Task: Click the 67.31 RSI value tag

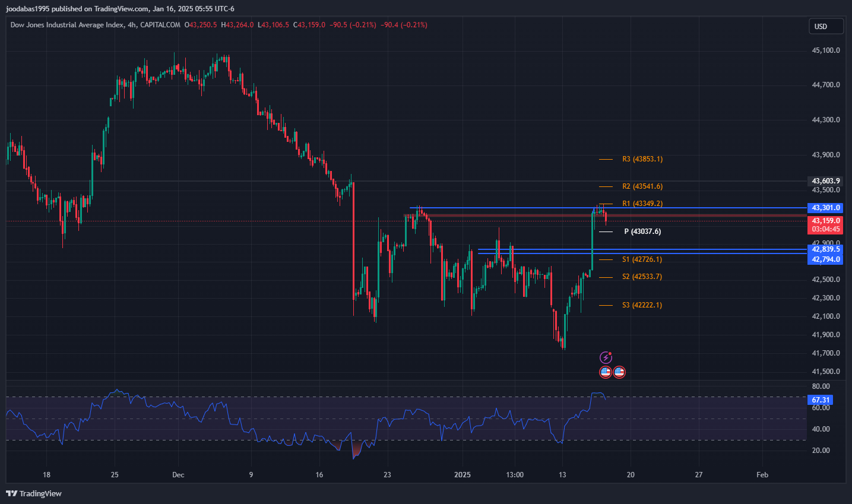Action: (821, 400)
